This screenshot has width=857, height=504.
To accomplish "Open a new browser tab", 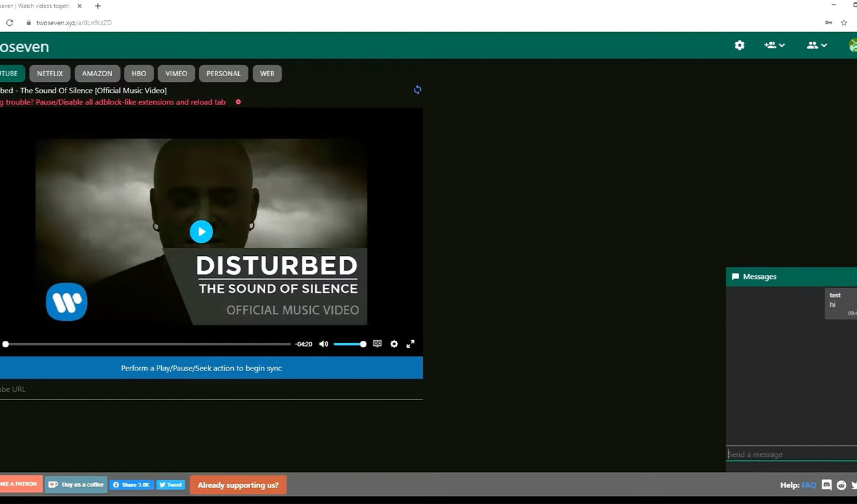I will [98, 6].
